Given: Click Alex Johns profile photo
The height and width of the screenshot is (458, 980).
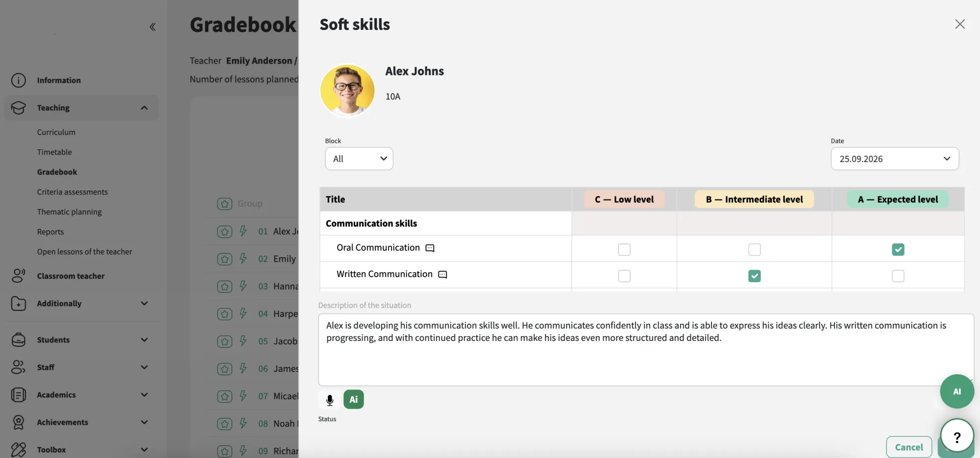Looking at the screenshot, I should [347, 91].
